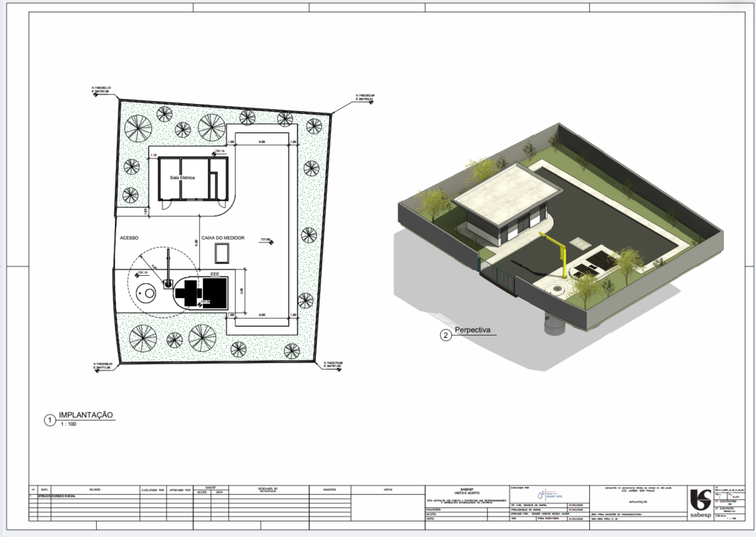
Task: Click the Perpectiva view title
Action: (475, 330)
